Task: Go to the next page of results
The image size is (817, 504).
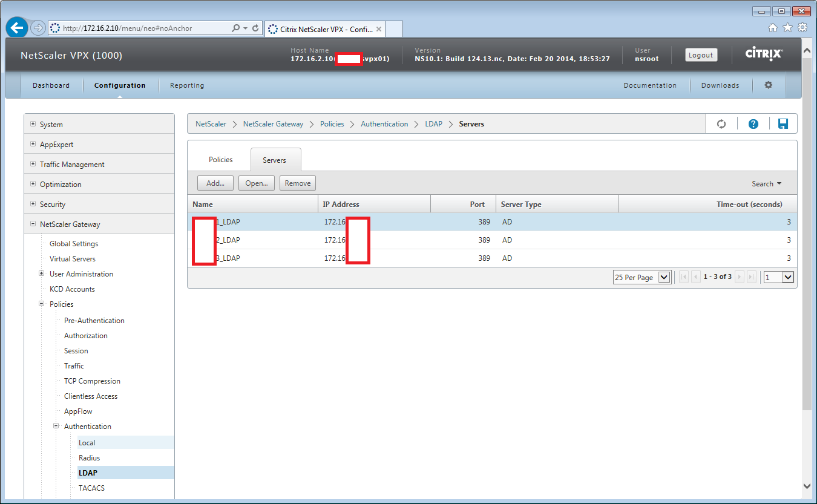Action: pyautogui.click(x=740, y=277)
